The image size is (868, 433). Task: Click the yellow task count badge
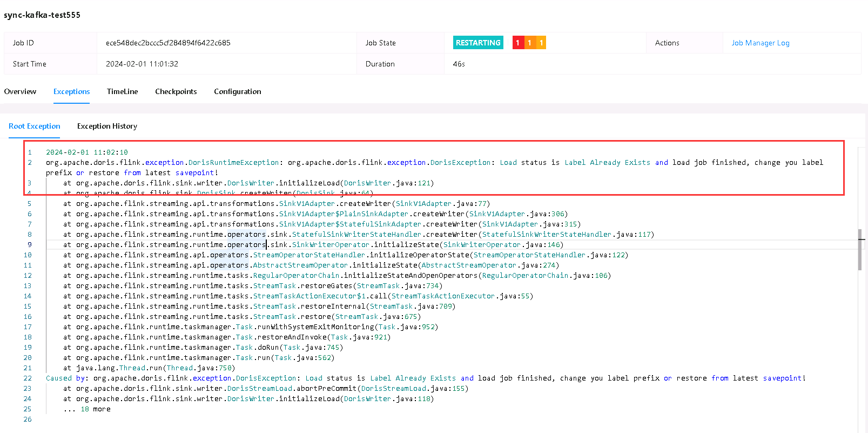[541, 43]
